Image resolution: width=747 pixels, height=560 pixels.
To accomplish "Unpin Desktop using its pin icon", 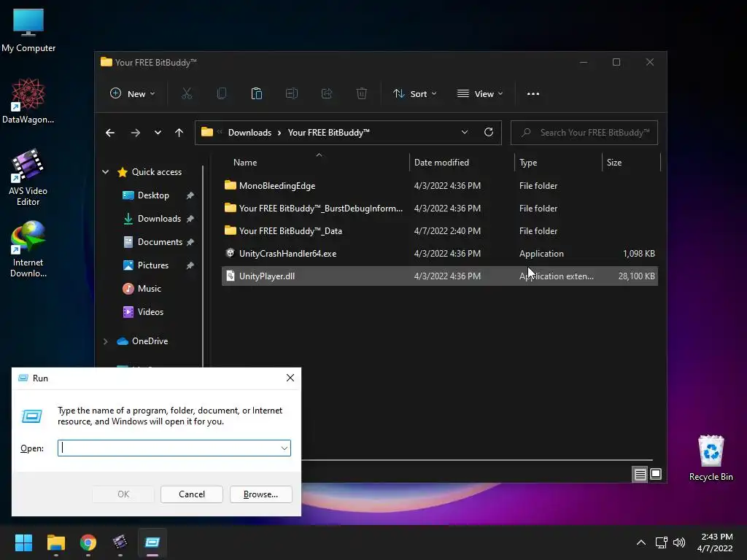I will pyautogui.click(x=190, y=195).
